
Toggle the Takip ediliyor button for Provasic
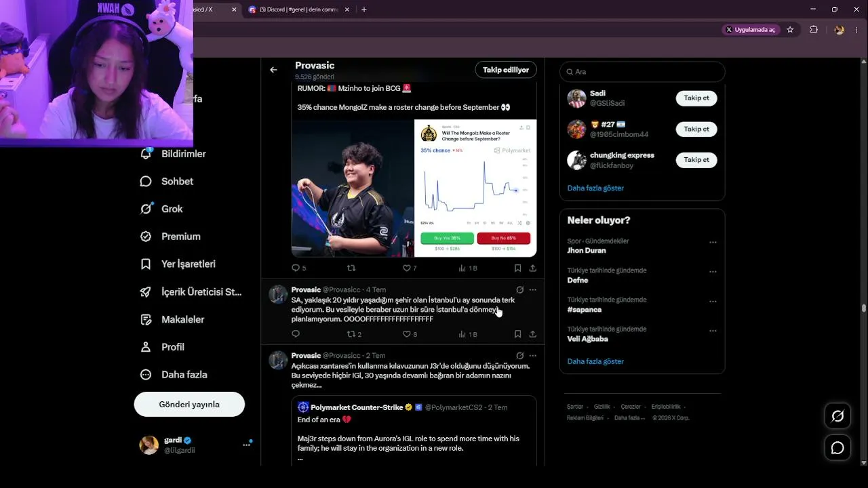tap(506, 70)
